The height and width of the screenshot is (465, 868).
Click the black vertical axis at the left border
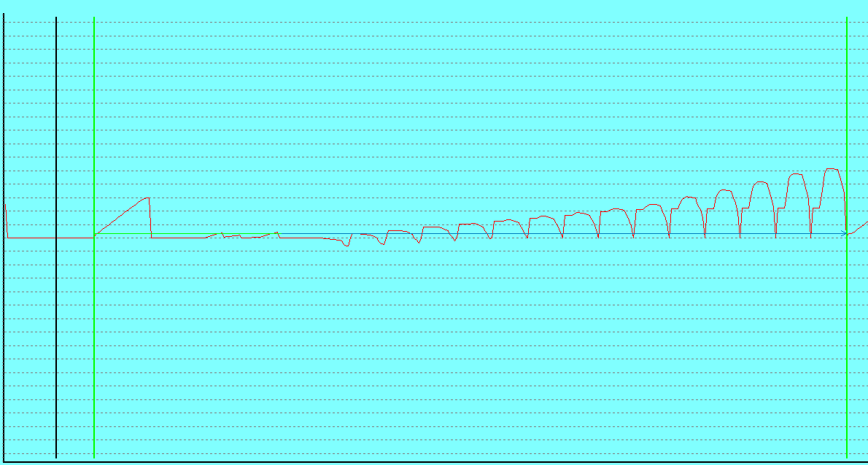pyautogui.click(x=4, y=292)
